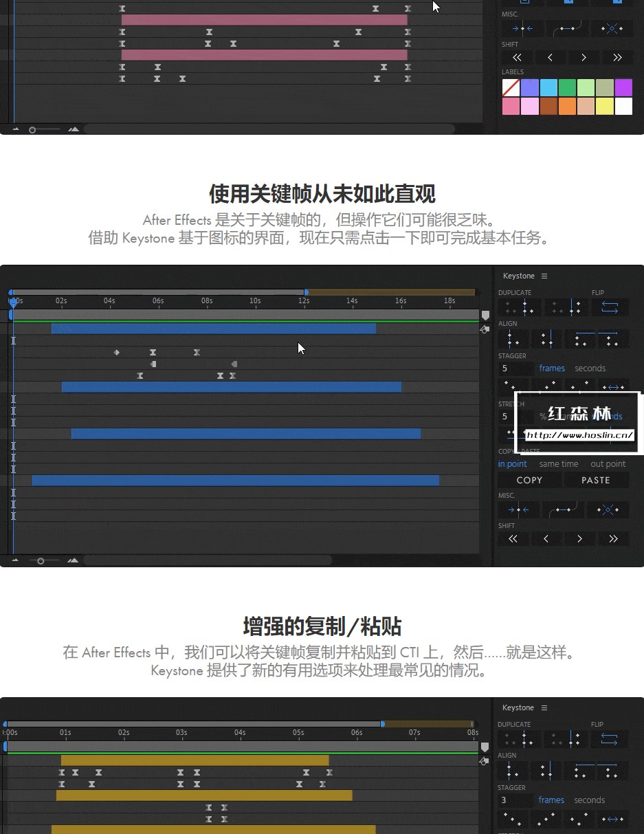Viewport: 644px width, 834px height.
Task: Click the 04s mark on the yellow-layer timeline ruler
Action: [x=239, y=732]
